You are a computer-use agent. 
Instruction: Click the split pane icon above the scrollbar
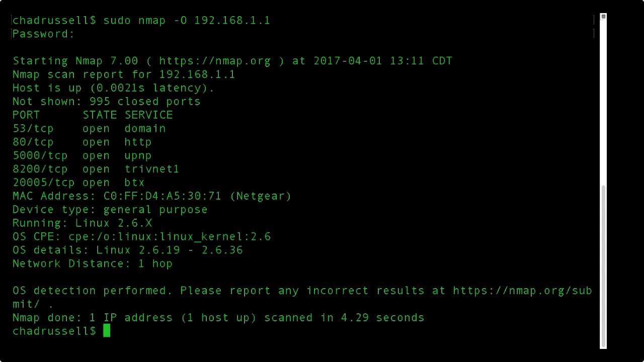coord(603,17)
